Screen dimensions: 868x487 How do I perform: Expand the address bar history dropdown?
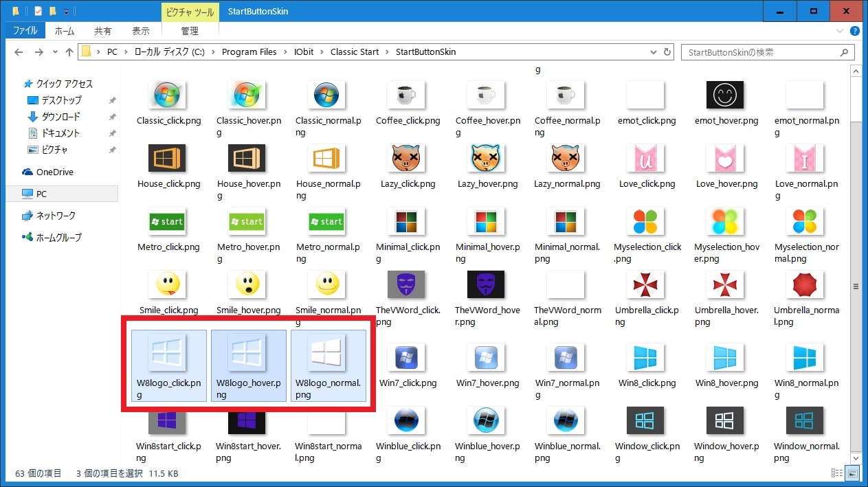[x=652, y=52]
